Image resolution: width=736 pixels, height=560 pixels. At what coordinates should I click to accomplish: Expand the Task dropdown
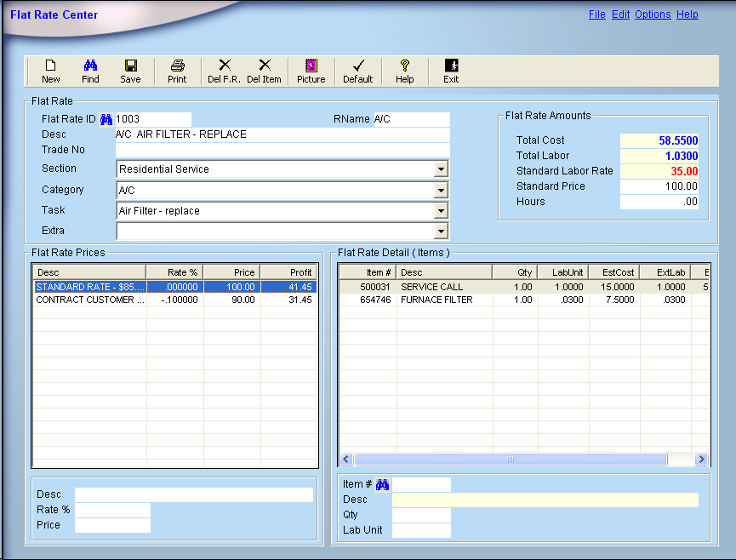tap(441, 211)
